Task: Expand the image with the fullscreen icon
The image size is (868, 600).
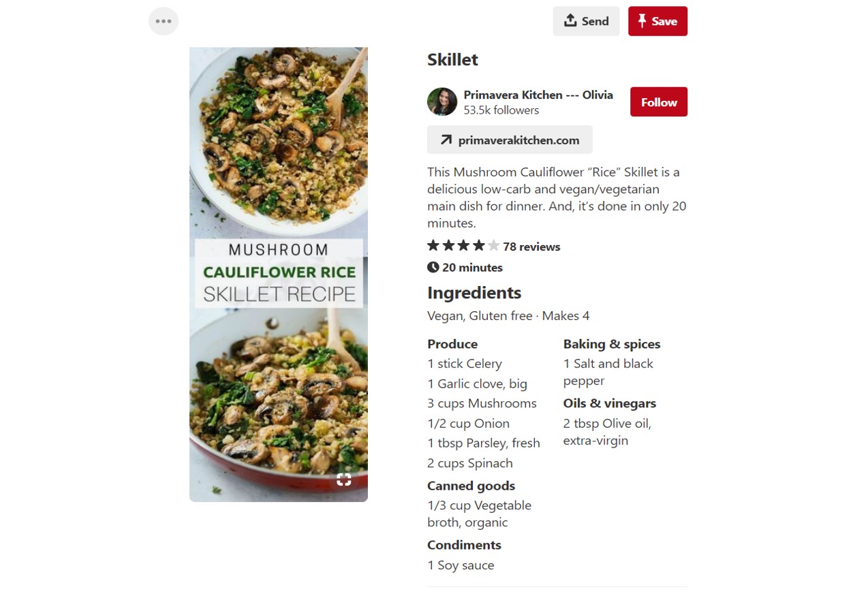Action: pyautogui.click(x=344, y=479)
